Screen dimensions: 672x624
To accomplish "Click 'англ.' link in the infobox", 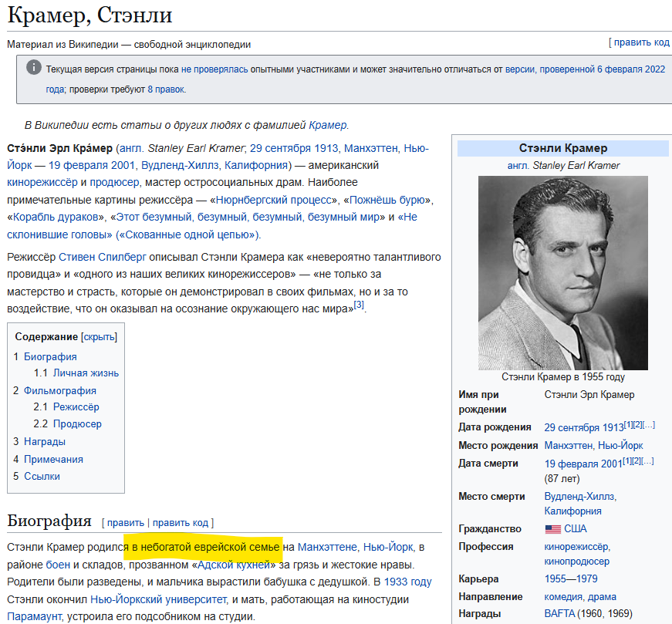I will click(x=518, y=165).
